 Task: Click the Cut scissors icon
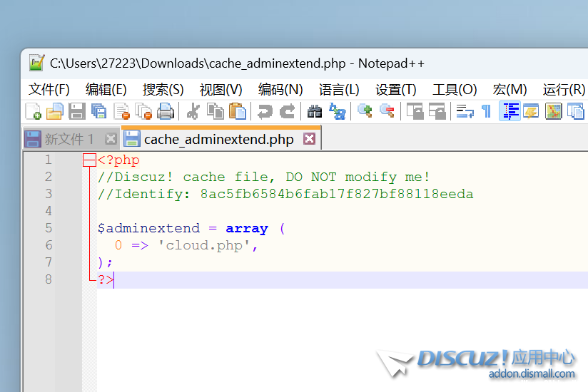(193, 111)
